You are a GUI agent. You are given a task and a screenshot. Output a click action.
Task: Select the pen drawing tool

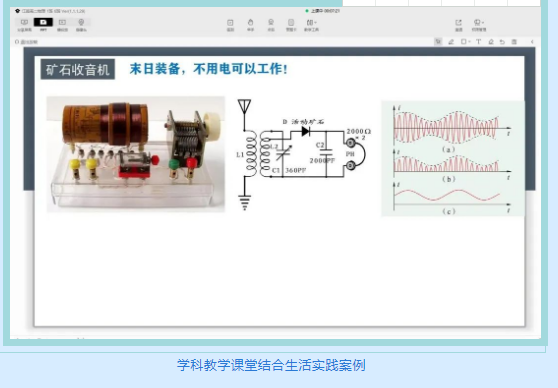(x=451, y=42)
